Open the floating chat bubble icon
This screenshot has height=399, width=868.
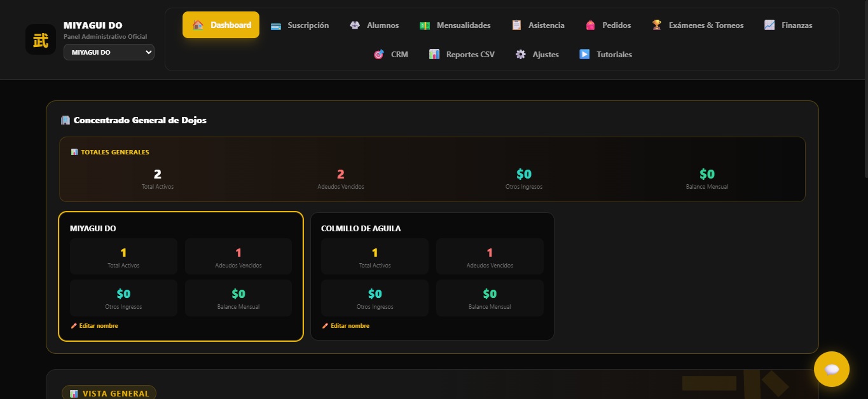pos(832,369)
